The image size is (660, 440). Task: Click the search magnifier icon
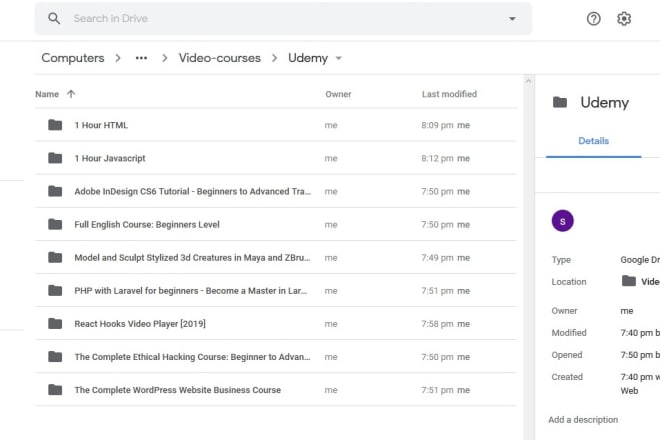[x=54, y=18]
